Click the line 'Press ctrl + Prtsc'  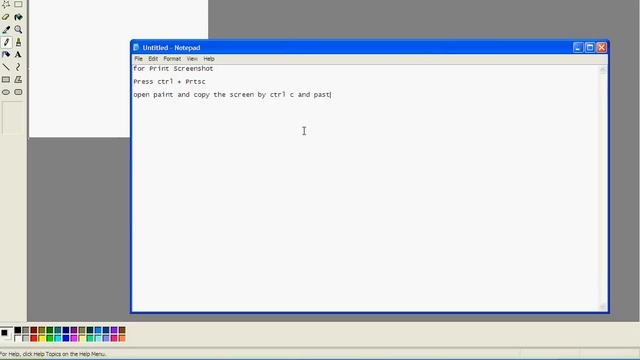click(169, 82)
